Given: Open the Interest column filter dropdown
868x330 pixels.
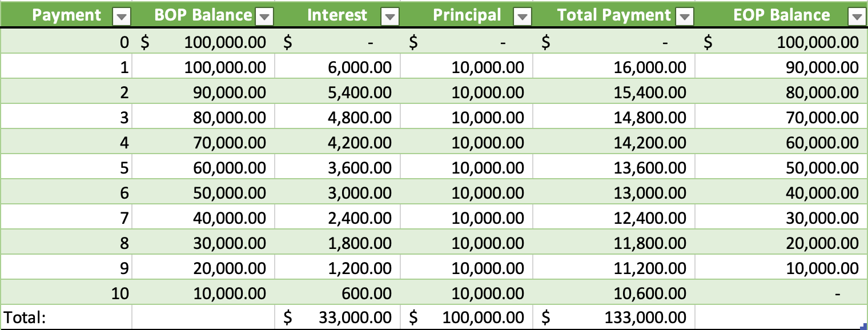Looking at the screenshot, I should pyautogui.click(x=389, y=17).
